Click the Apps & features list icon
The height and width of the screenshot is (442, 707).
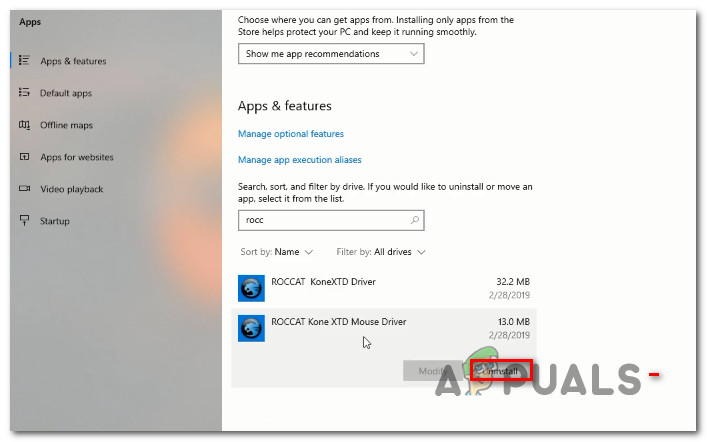[x=24, y=60]
